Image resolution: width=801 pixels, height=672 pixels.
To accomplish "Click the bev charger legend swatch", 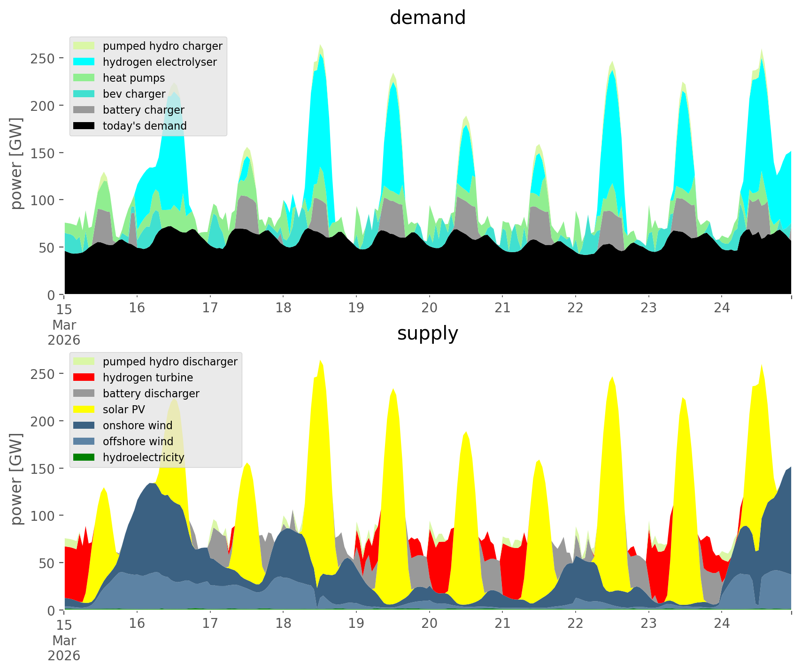I will pyautogui.click(x=85, y=94).
